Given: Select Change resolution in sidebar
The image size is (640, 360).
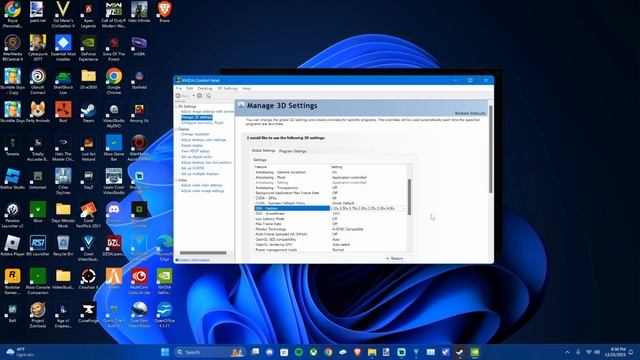Looking at the screenshot, I should [x=195, y=134].
